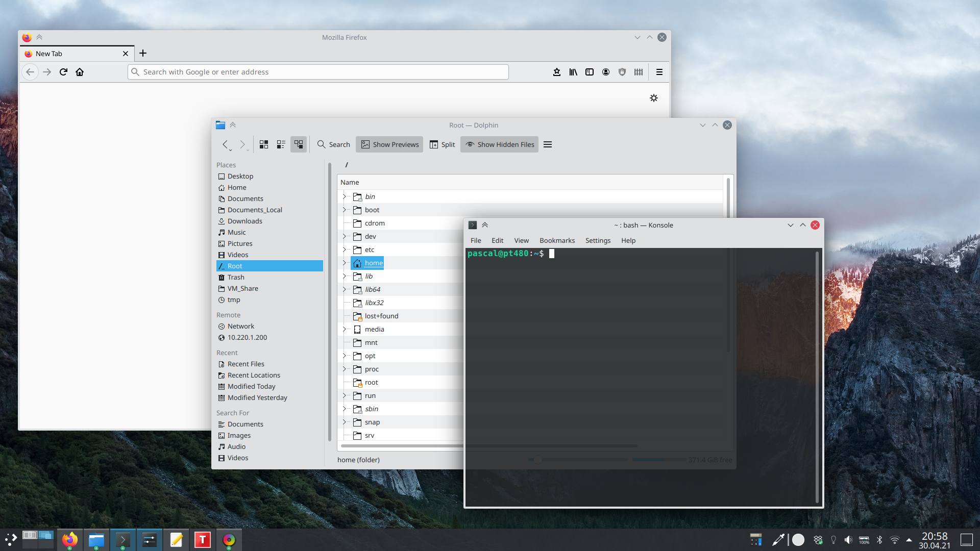This screenshot has width=980, height=551.
Task: Open Firefox hamburger menu
Action: tap(659, 72)
